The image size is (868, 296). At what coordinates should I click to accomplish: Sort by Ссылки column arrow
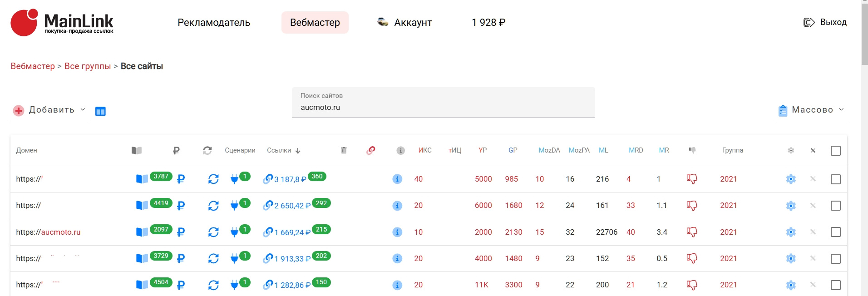(x=298, y=151)
